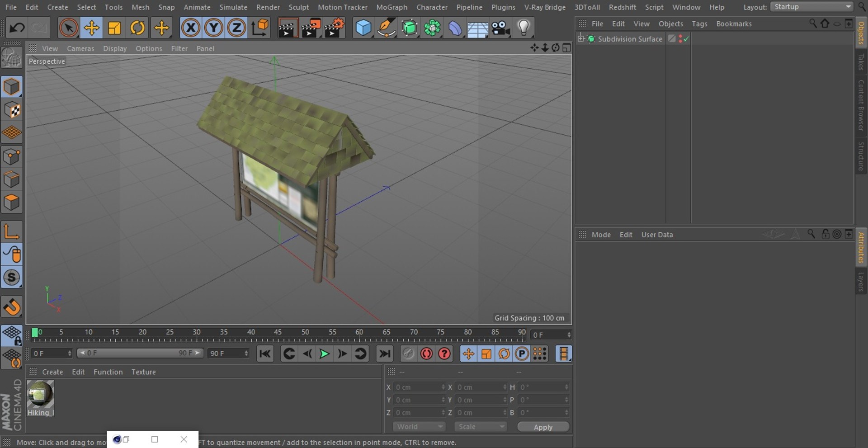Click Render View clapperboard icon
Image resolution: width=868 pixels, height=448 pixels.
pyautogui.click(x=288, y=28)
